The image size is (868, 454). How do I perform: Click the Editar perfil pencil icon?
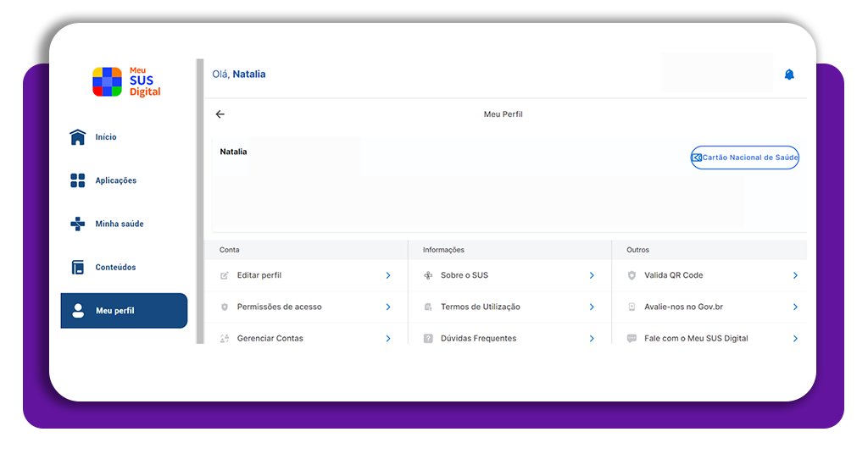tap(224, 275)
